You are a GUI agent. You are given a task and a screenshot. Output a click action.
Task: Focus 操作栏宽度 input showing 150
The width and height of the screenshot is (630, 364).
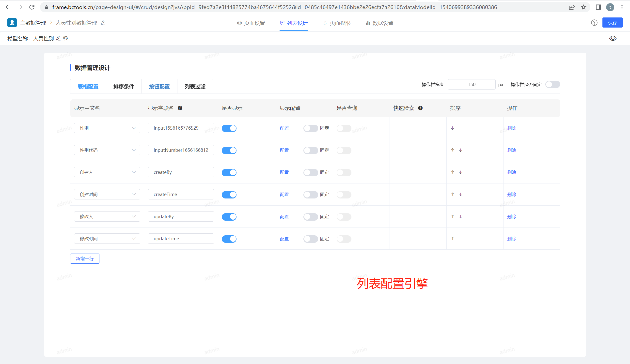(x=471, y=84)
